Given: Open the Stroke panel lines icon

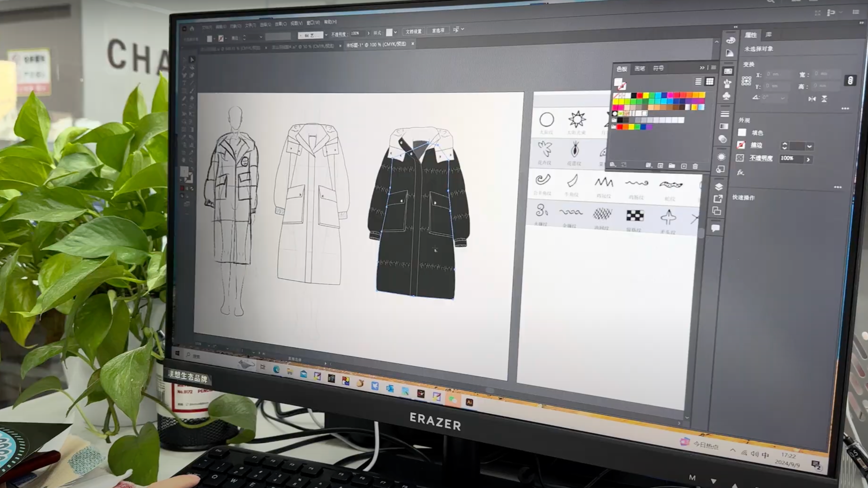Looking at the screenshot, I should [725, 114].
